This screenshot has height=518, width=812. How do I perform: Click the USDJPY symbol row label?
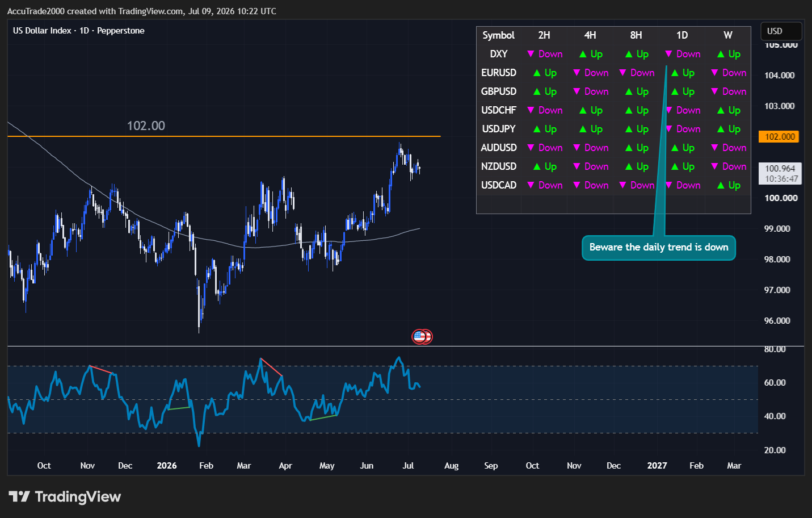pyautogui.click(x=499, y=129)
